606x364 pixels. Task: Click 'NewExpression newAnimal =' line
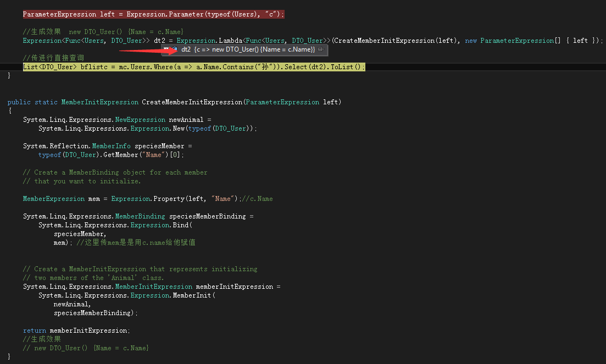coord(117,120)
